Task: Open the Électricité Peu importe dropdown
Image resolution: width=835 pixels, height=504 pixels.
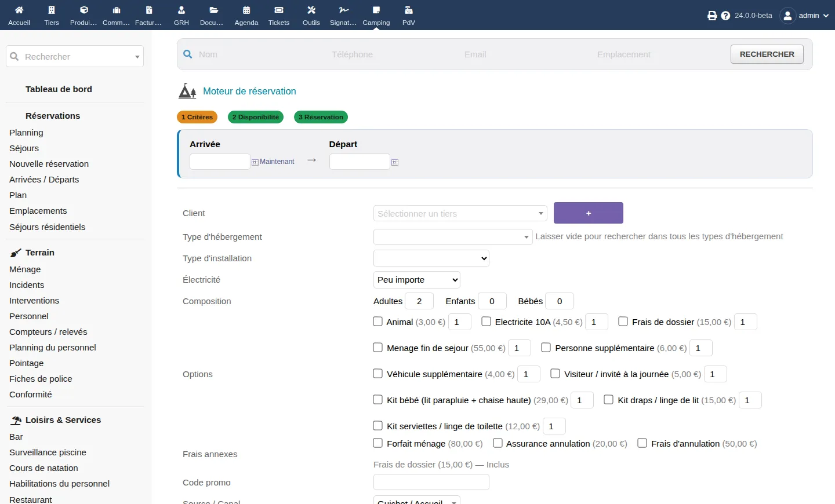Action: click(417, 280)
